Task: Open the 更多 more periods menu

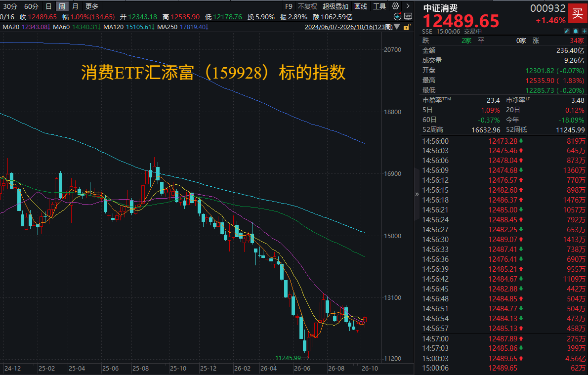Action: click(x=92, y=6)
